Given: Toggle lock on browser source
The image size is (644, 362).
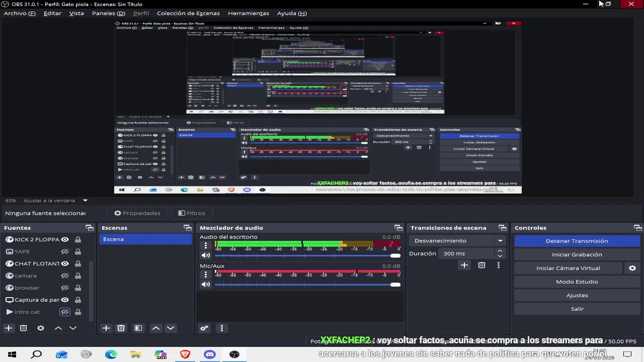Looking at the screenshot, I should (x=78, y=288).
